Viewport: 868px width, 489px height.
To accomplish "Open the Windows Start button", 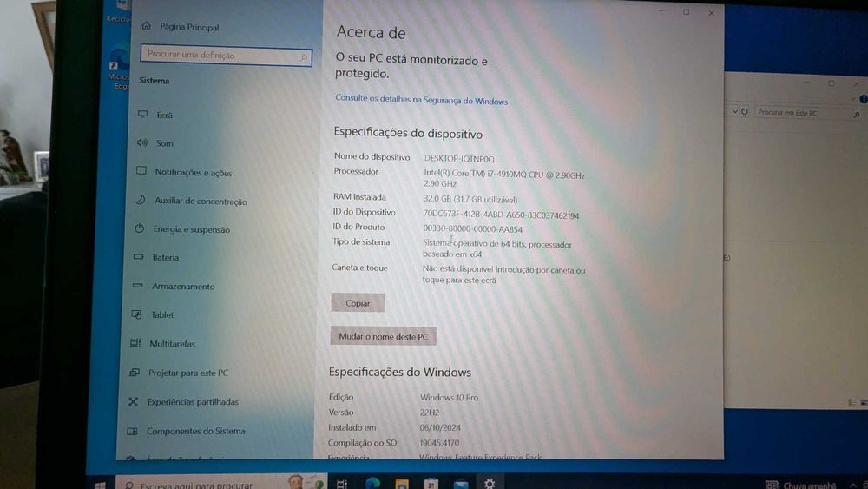I will [100, 486].
